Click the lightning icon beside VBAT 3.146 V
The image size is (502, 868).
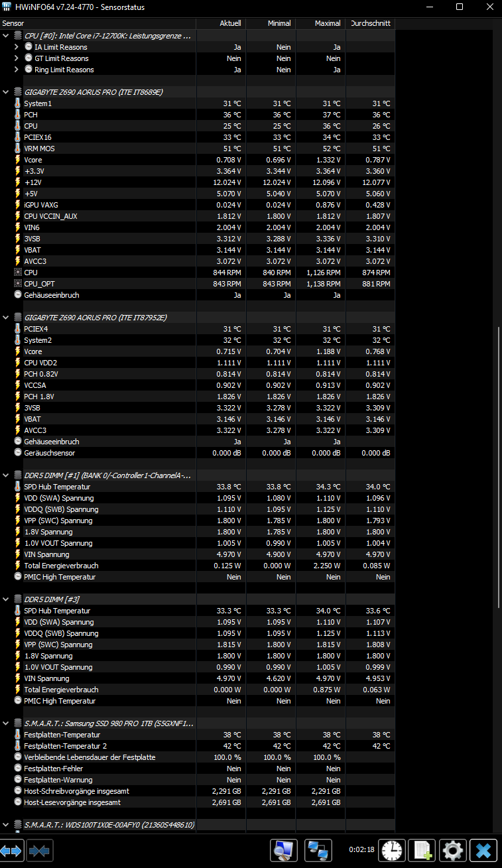(18, 419)
